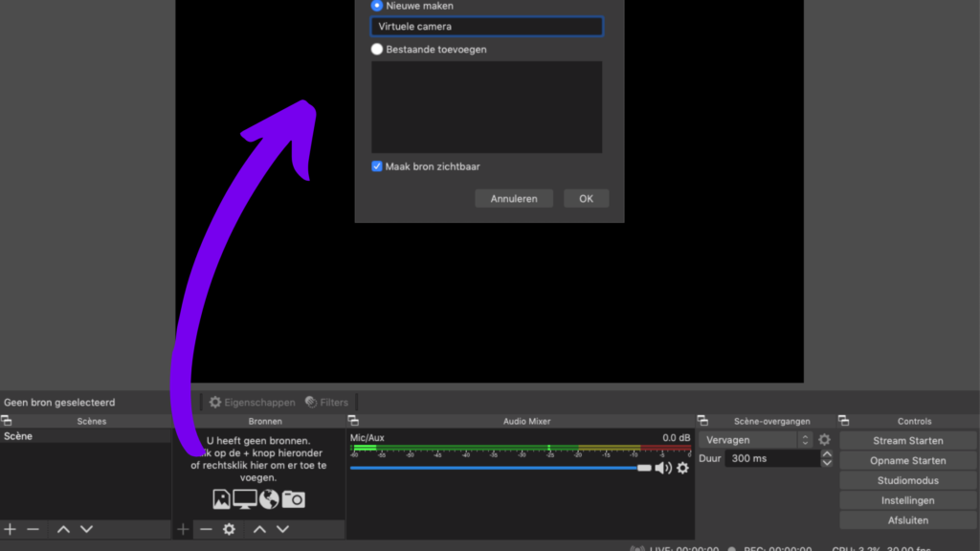
Task: Add a source with the plus icon
Action: [183, 529]
